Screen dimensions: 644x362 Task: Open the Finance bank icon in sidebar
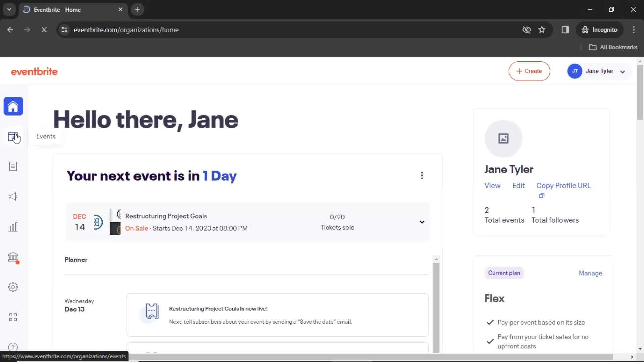click(13, 257)
